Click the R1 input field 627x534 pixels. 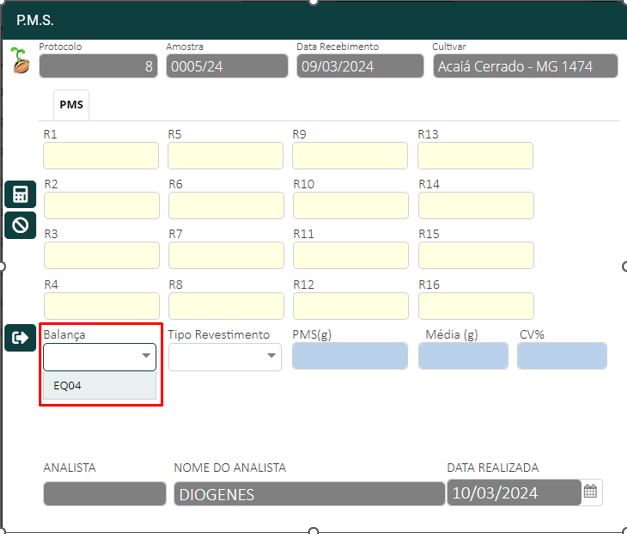point(101,156)
